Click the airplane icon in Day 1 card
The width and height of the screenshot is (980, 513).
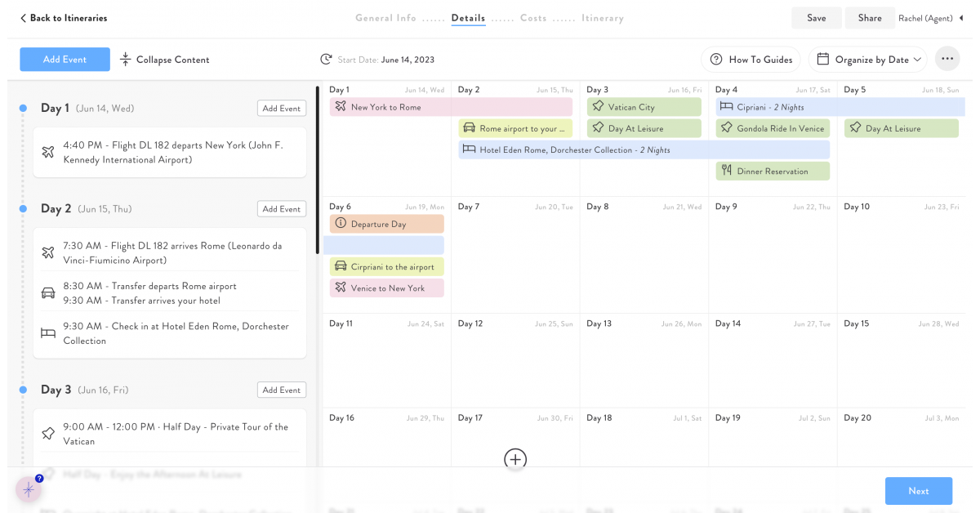coord(48,153)
